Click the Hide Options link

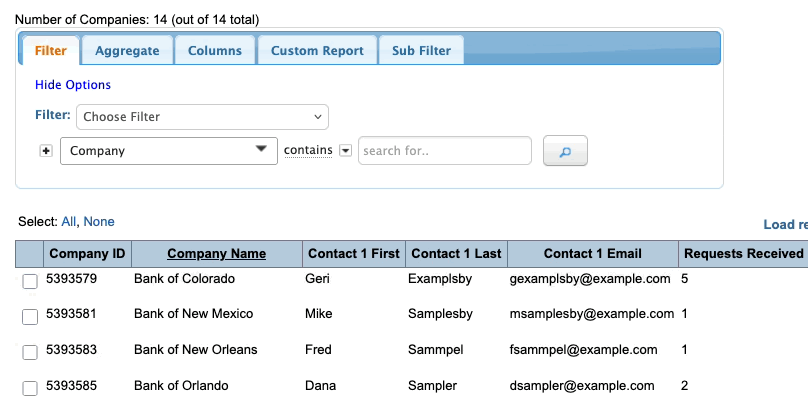pyautogui.click(x=73, y=85)
